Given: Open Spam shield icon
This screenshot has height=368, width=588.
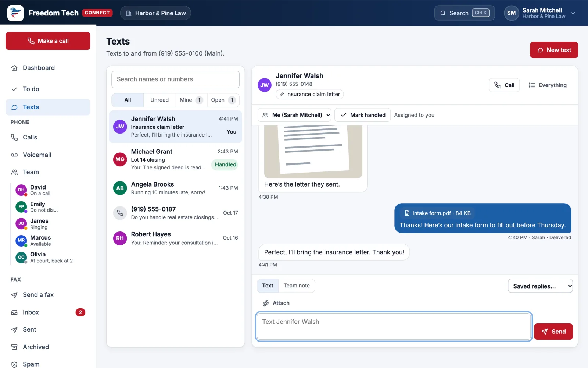Looking at the screenshot, I should click(14, 364).
